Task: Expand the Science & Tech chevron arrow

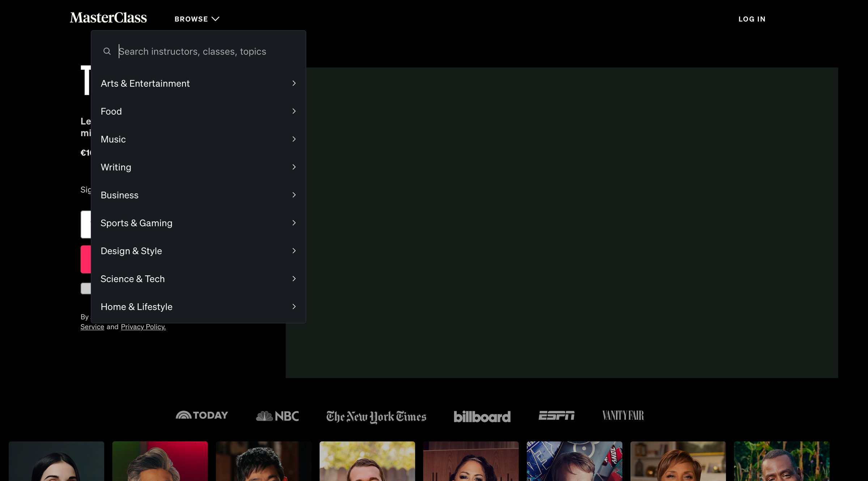Action: point(294,279)
